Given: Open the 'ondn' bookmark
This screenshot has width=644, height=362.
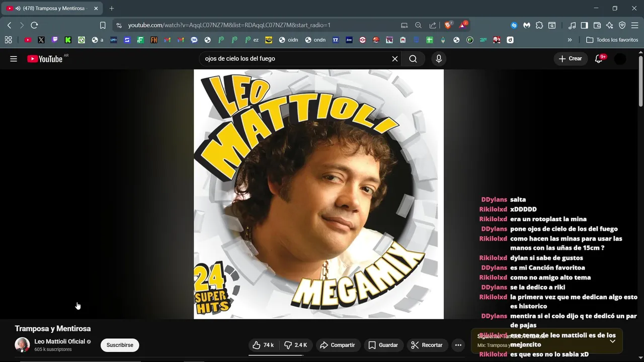Looking at the screenshot, I should coord(315,40).
